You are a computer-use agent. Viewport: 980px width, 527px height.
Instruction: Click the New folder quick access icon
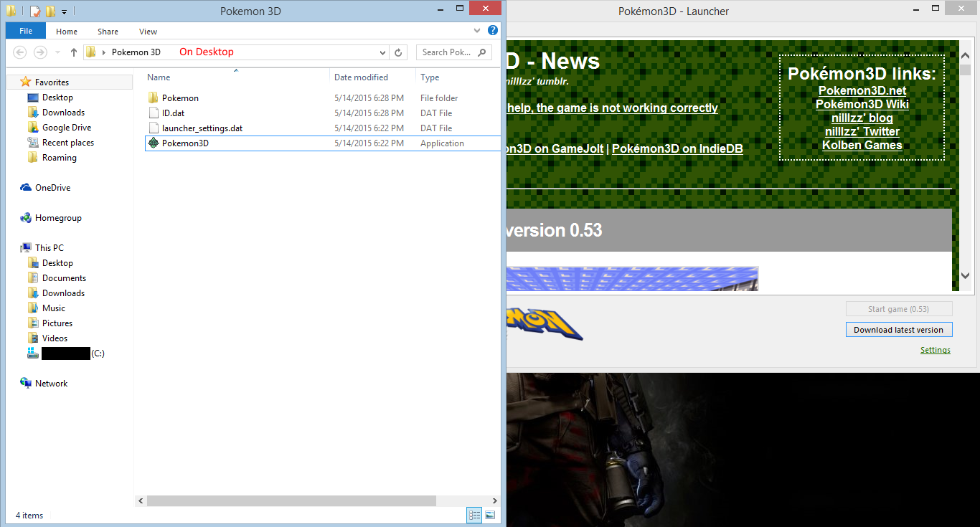[x=50, y=11]
